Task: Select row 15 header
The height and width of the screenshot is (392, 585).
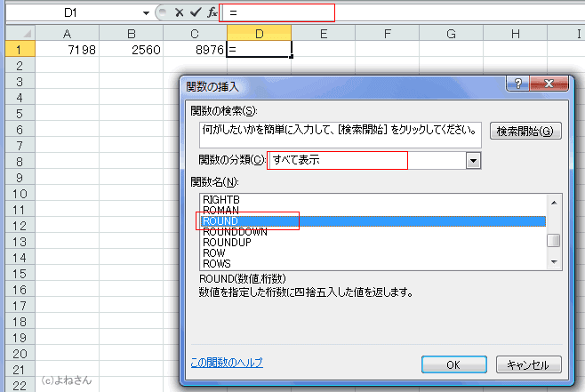Action: coord(20,274)
